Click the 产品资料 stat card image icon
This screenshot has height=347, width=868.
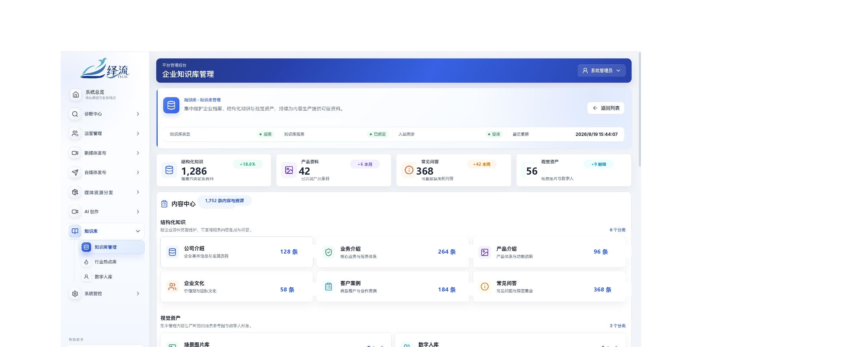point(289,170)
